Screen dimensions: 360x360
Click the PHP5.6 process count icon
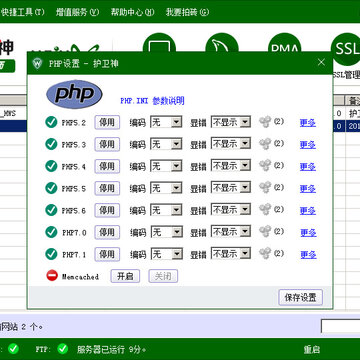click(x=265, y=210)
